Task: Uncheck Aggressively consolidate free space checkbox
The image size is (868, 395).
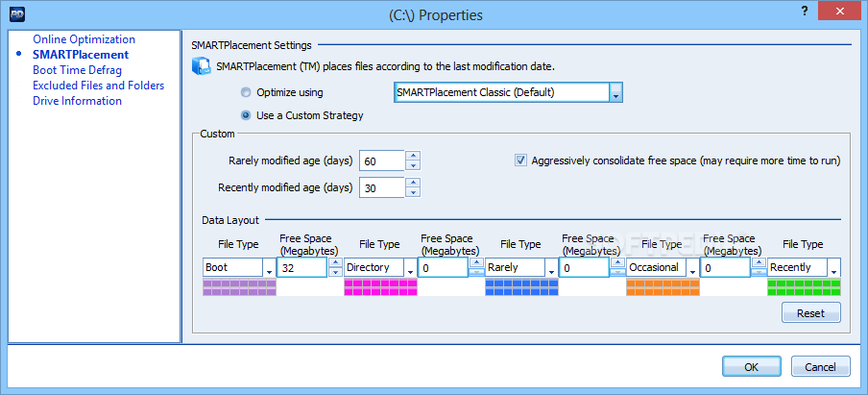Action: click(x=520, y=160)
